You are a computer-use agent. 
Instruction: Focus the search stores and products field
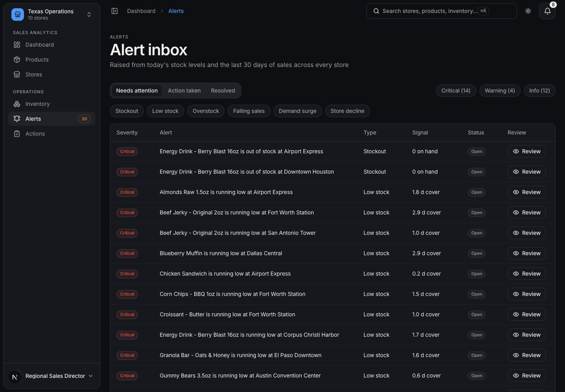[442, 11]
